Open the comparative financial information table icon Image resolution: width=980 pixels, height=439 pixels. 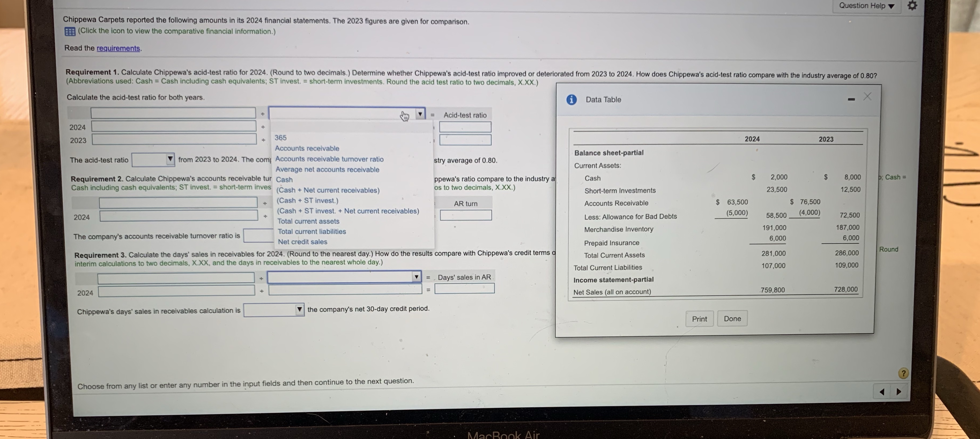[x=70, y=32]
